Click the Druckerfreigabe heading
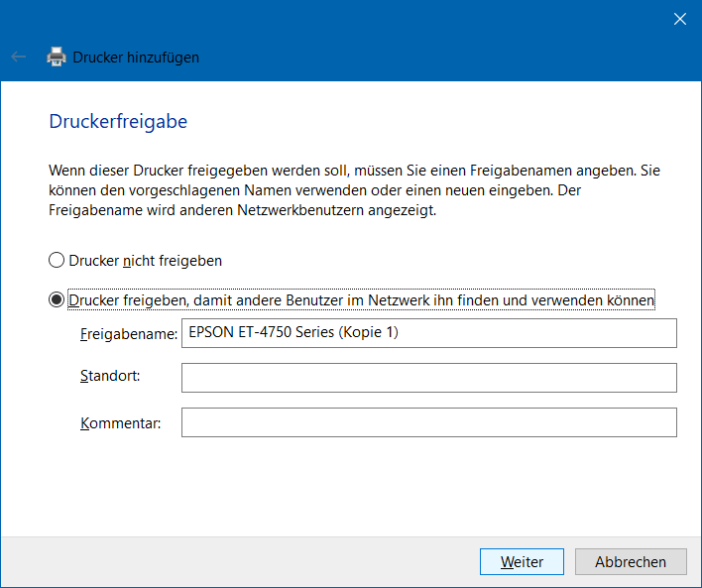The height and width of the screenshot is (588, 702). (118, 122)
